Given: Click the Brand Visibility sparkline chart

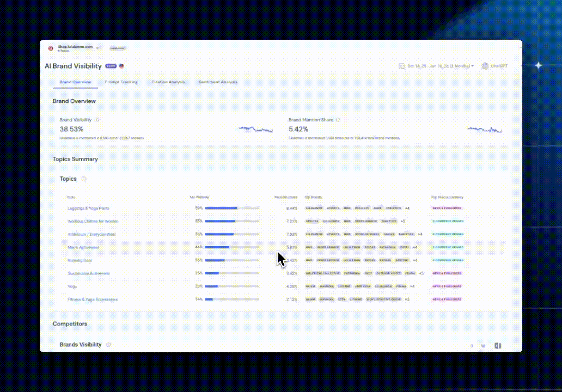Looking at the screenshot, I should pos(256,129).
